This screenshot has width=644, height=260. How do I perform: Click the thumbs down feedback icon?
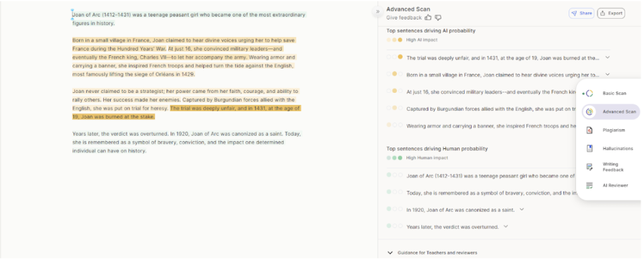438,18
